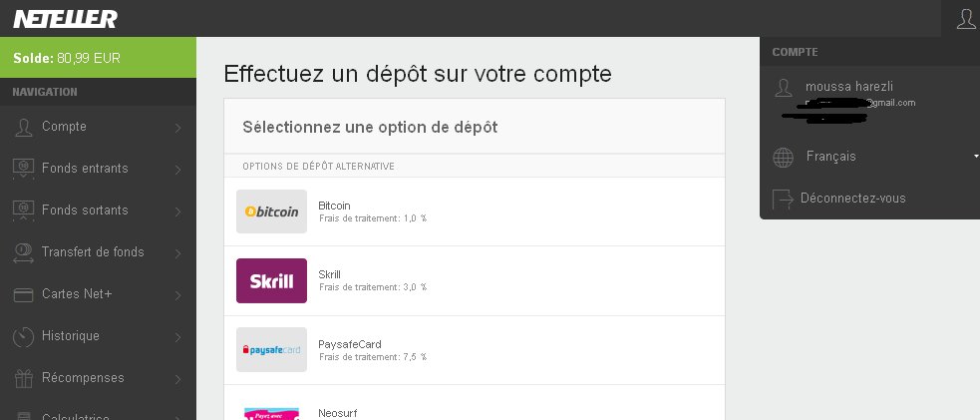Expand the Compte navigation chevron
The image size is (980, 420).
click(x=178, y=128)
